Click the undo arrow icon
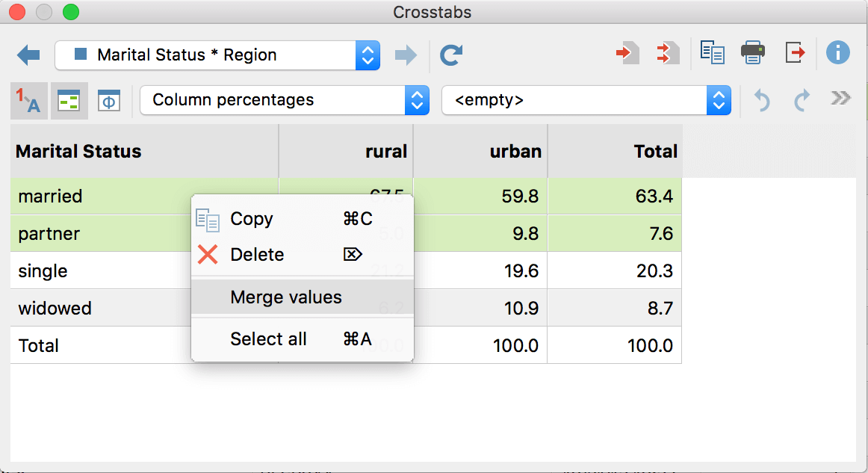Screen dimensions: 868x473 tap(762, 101)
